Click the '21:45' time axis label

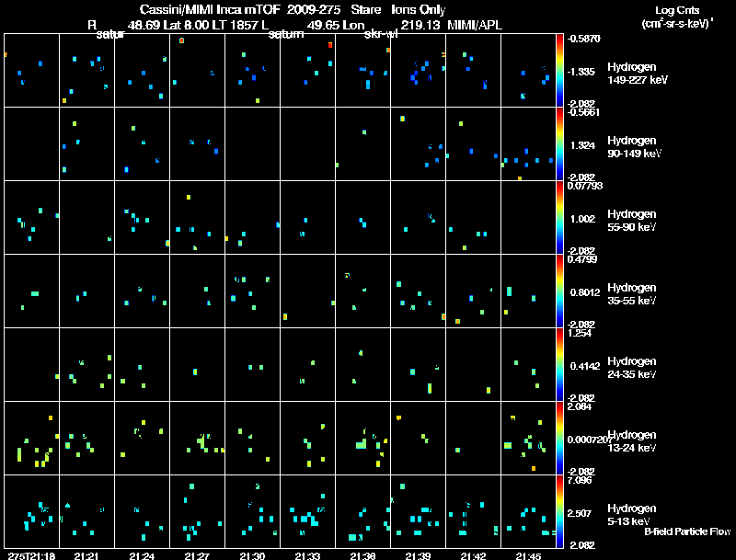(x=528, y=556)
